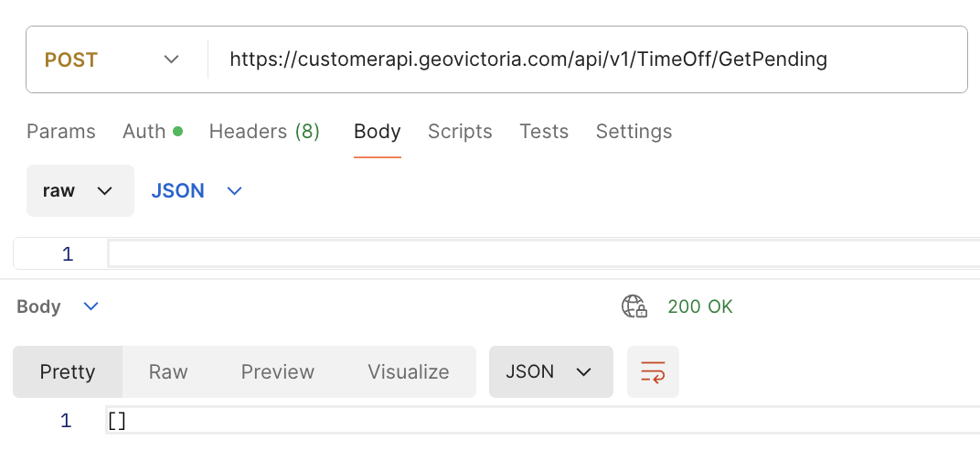Click line 1 of the request body editor
Viewport: 980px width, 472px height.
[539, 253]
